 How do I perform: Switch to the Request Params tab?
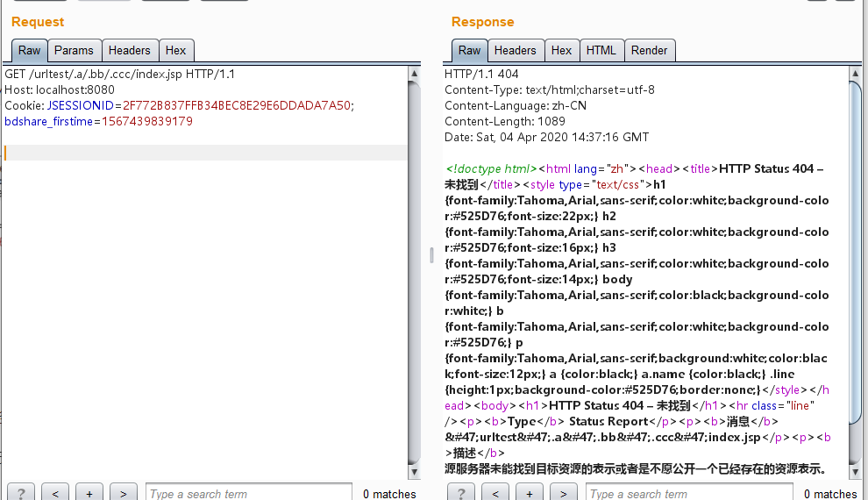coord(74,51)
